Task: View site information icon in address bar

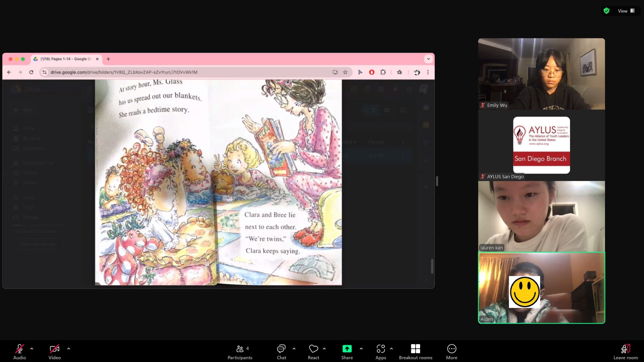Action: pos(44,72)
